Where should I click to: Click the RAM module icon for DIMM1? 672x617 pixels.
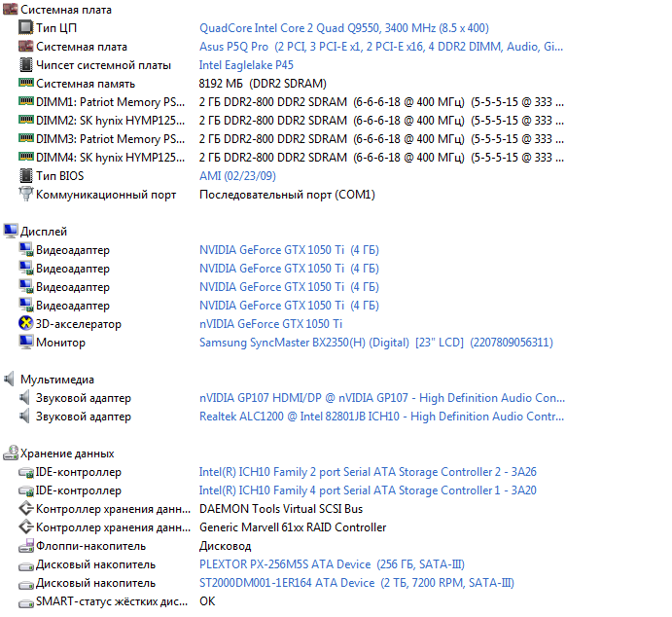[x=25, y=101]
